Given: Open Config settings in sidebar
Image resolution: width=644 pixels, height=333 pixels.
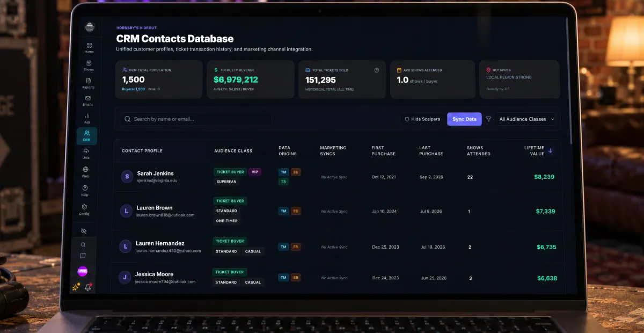Looking at the screenshot, I should click(84, 209).
